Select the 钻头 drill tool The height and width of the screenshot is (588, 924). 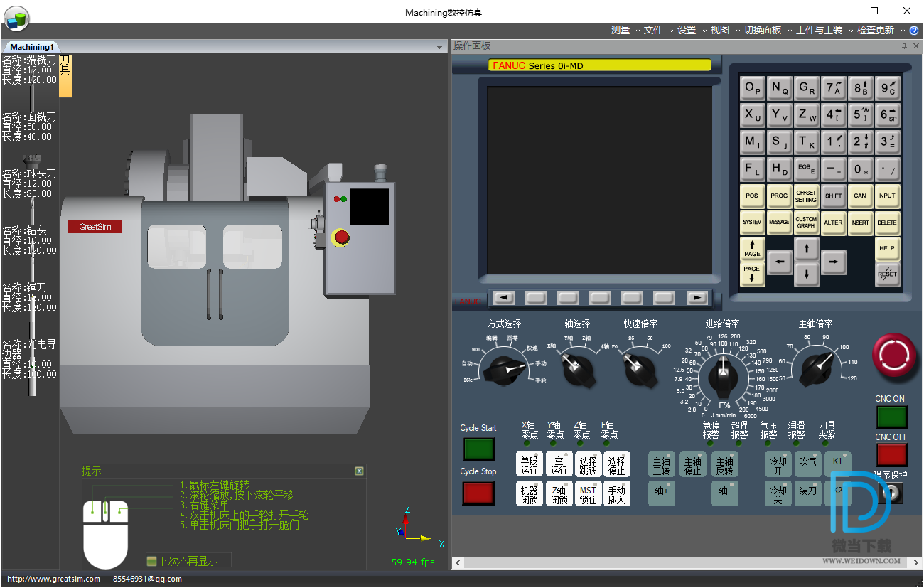(29, 240)
